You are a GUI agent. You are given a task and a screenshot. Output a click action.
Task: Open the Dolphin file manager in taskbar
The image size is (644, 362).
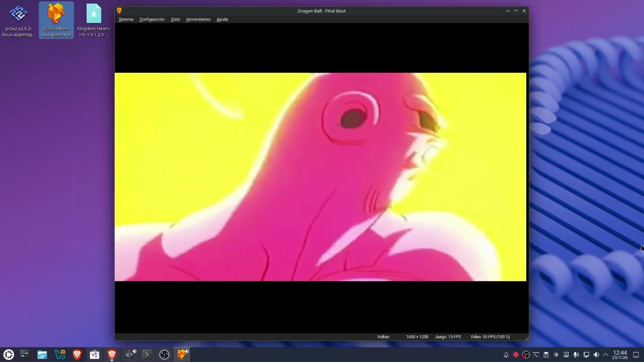(42, 354)
